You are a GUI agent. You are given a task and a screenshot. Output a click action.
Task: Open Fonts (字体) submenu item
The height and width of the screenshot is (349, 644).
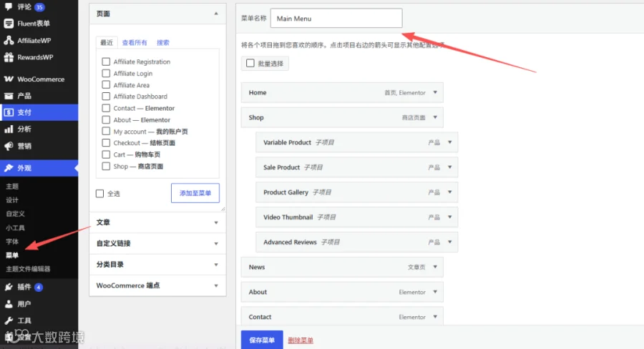tap(12, 242)
